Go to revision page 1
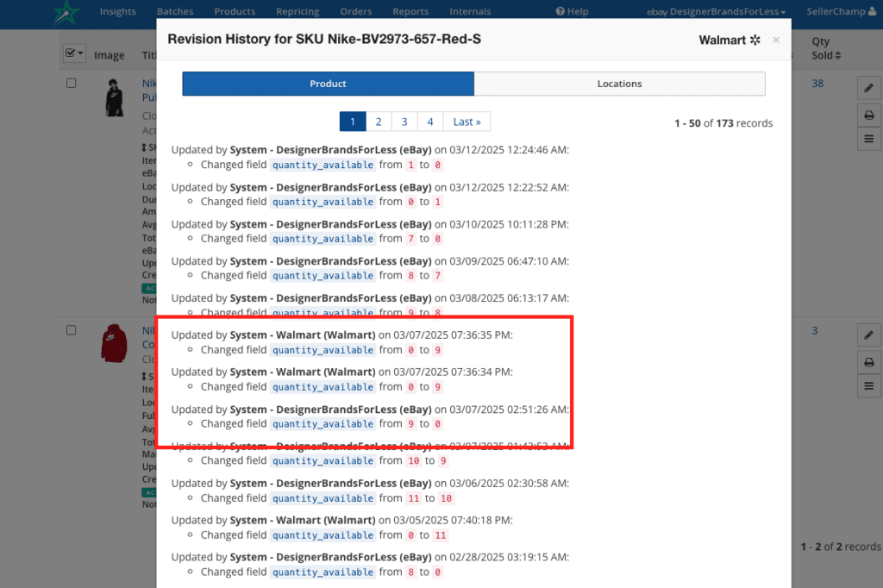This screenshot has width=883, height=588. pos(353,122)
